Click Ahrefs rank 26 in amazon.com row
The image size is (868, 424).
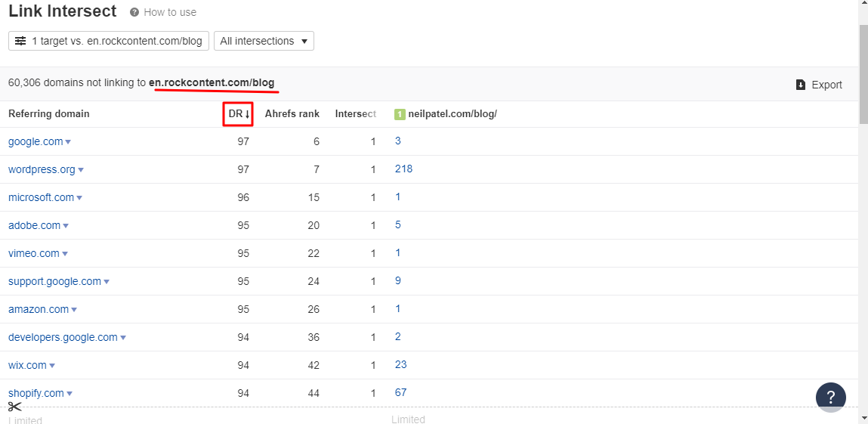[314, 309]
